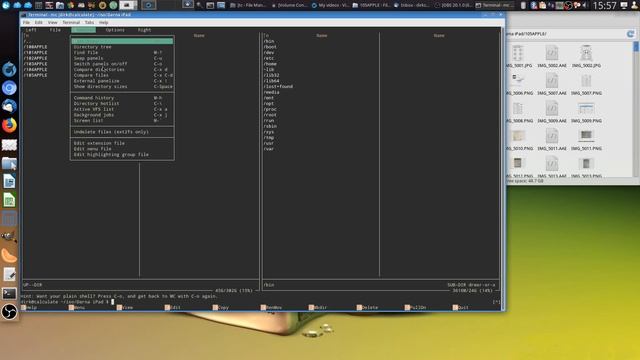Open the terminal Help menu

104,22
